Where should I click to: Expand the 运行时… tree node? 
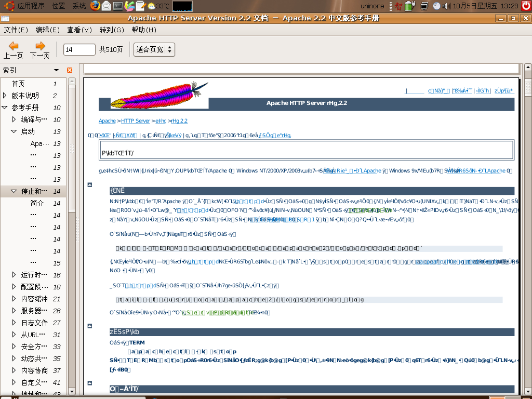click(14, 275)
